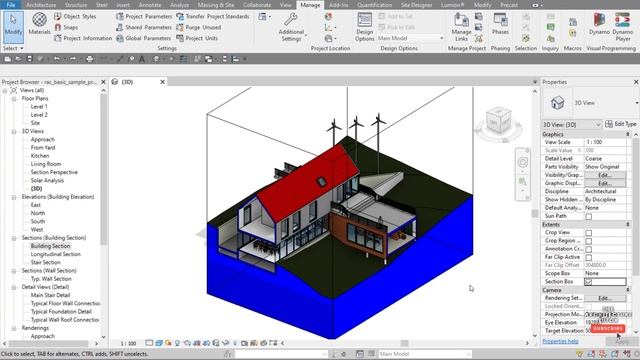Toggle Annotation Crop checkbox
Viewport: 640px width, 360px height.
tap(589, 249)
